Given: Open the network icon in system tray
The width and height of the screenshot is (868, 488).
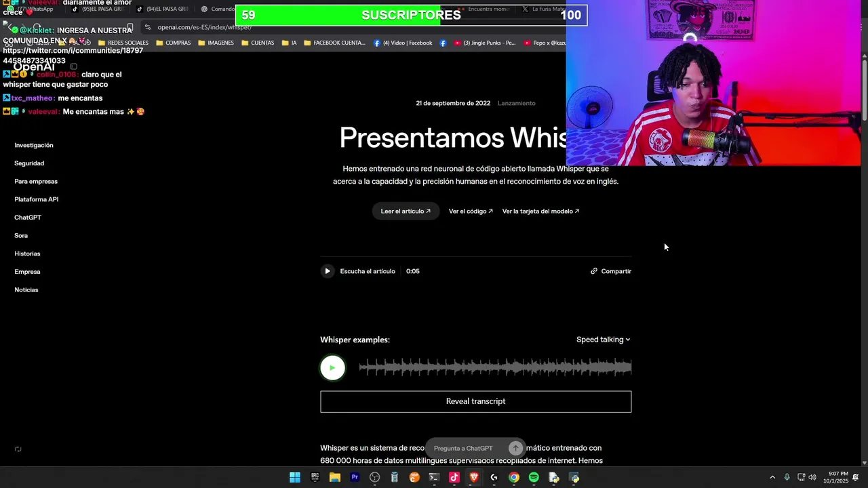Looking at the screenshot, I should (x=801, y=478).
